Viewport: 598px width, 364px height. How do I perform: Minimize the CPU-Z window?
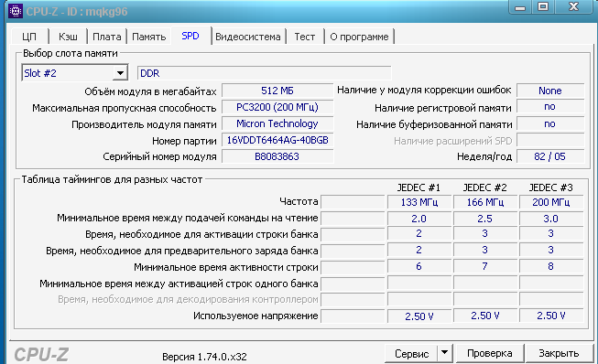pos(520,7)
